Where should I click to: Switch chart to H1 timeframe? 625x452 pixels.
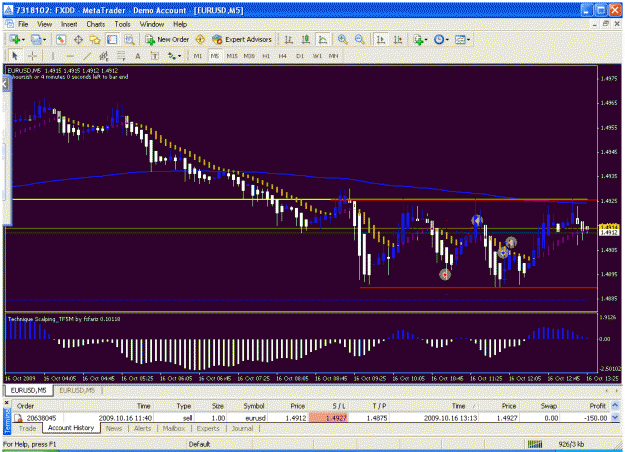pyautogui.click(x=266, y=56)
